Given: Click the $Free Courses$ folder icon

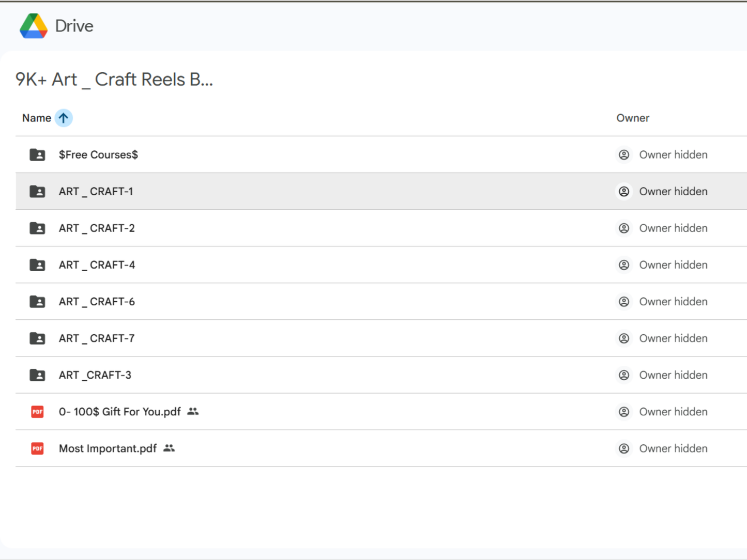Looking at the screenshot, I should coord(37,154).
